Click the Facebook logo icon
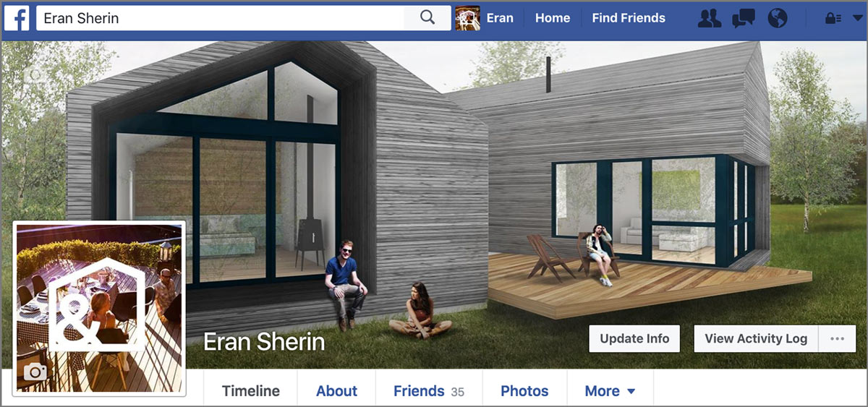 [x=17, y=17]
